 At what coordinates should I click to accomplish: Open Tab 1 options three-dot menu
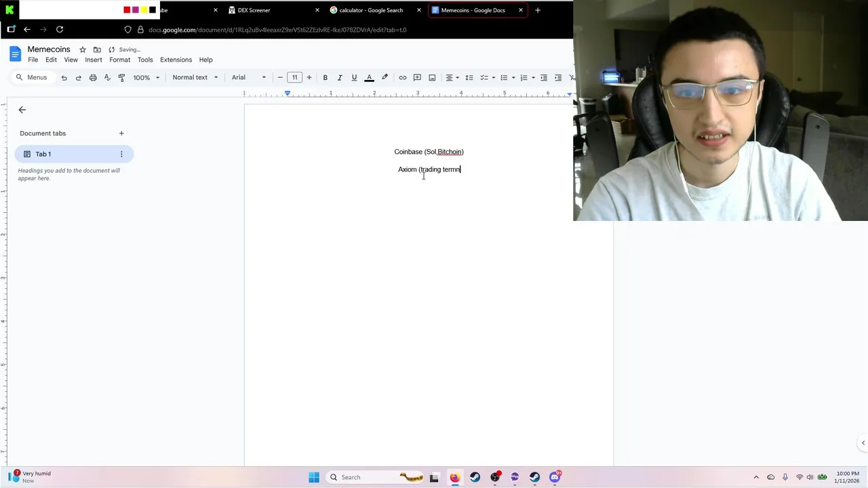tap(121, 154)
